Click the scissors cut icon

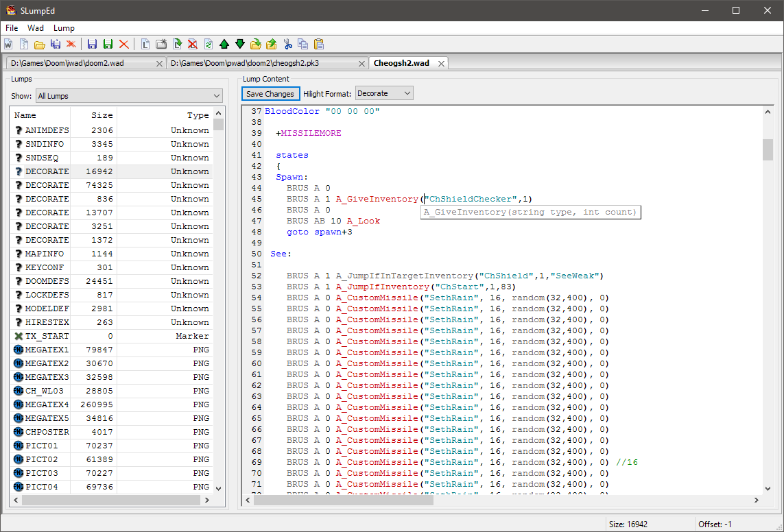288,44
